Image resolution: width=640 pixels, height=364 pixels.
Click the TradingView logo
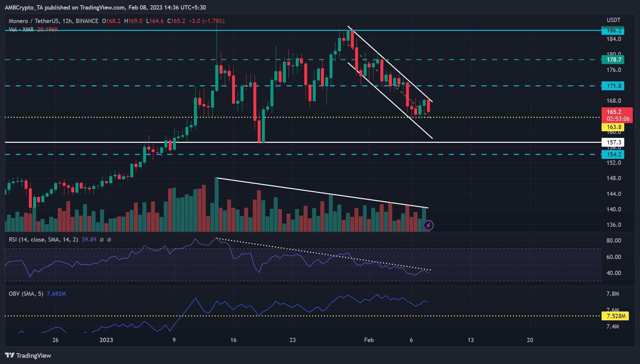tap(28, 355)
